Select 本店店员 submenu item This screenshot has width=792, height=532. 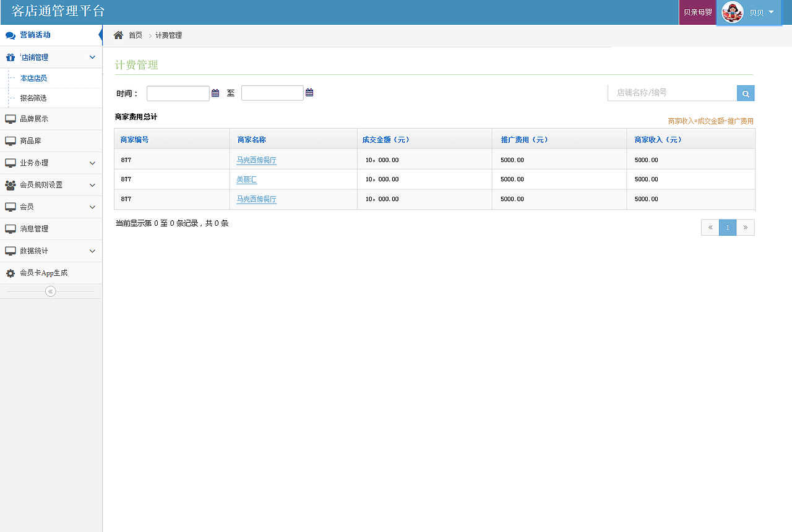point(33,79)
